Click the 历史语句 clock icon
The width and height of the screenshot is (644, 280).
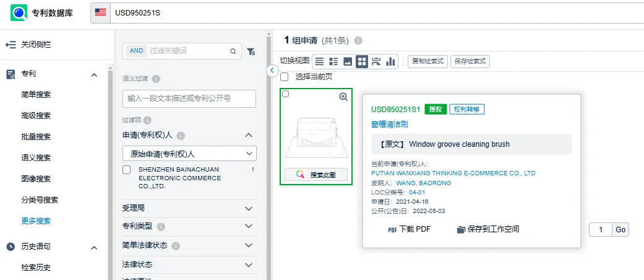coord(11,247)
